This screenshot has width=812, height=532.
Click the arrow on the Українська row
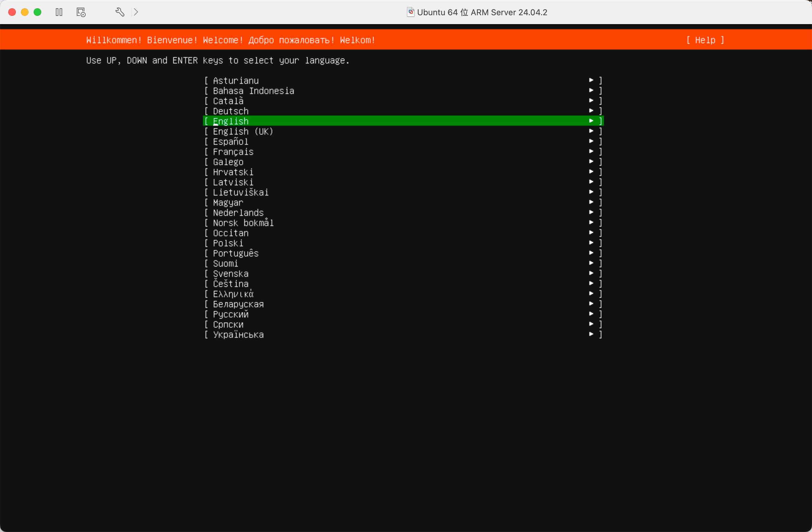click(x=591, y=334)
